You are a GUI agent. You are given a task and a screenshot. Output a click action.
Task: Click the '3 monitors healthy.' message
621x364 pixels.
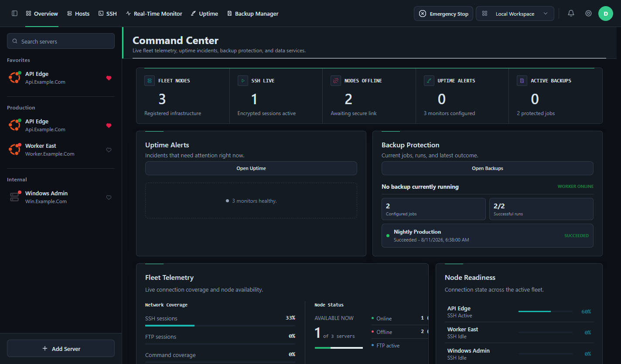point(254,201)
